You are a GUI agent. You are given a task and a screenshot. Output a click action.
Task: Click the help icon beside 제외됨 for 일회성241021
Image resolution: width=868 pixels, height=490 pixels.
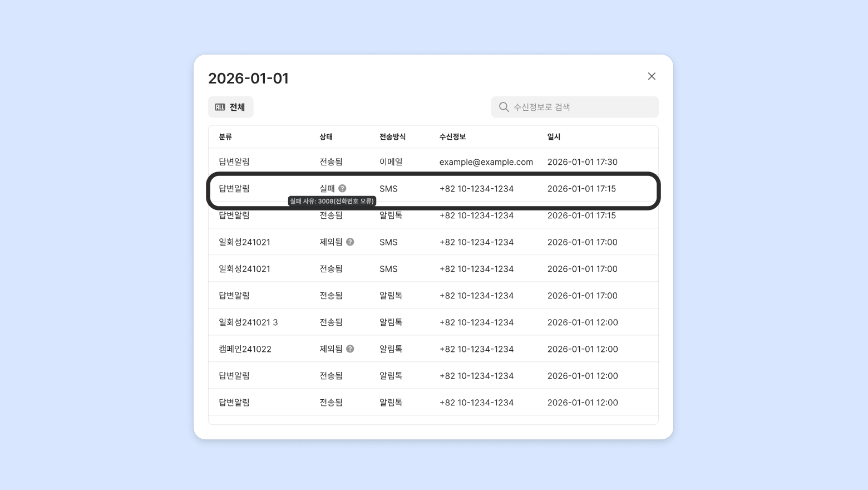click(350, 242)
